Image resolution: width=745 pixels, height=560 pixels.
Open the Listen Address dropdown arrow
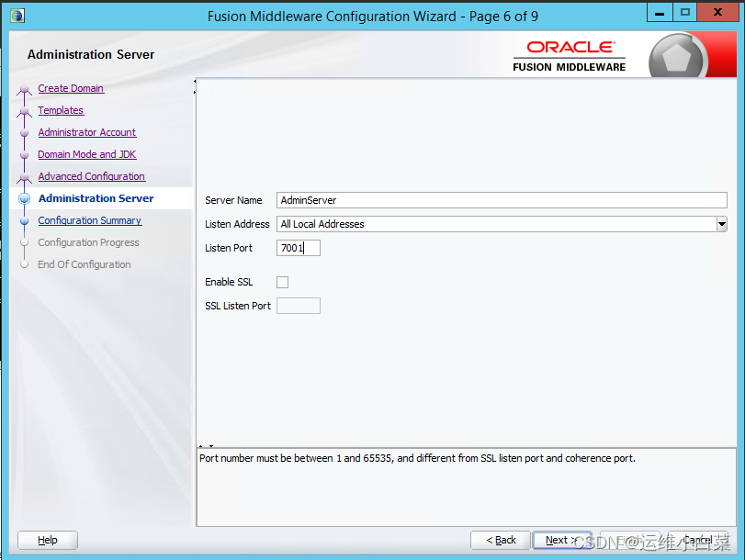pos(722,224)
